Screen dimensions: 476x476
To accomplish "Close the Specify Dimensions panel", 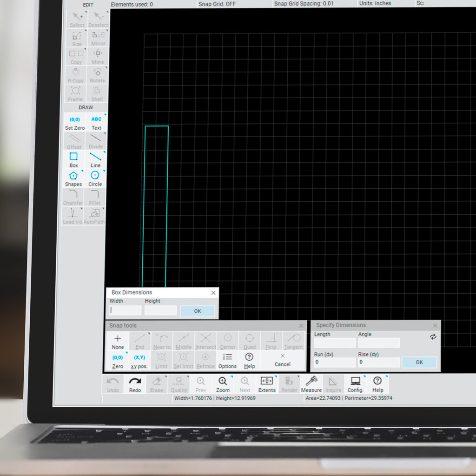I will click(x=435, y=325).
